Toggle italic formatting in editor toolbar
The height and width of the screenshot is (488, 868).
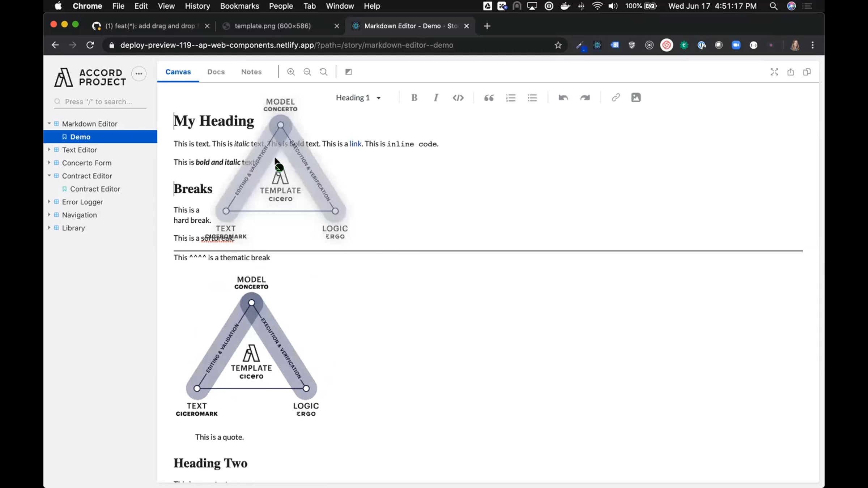tap(436, 98)
